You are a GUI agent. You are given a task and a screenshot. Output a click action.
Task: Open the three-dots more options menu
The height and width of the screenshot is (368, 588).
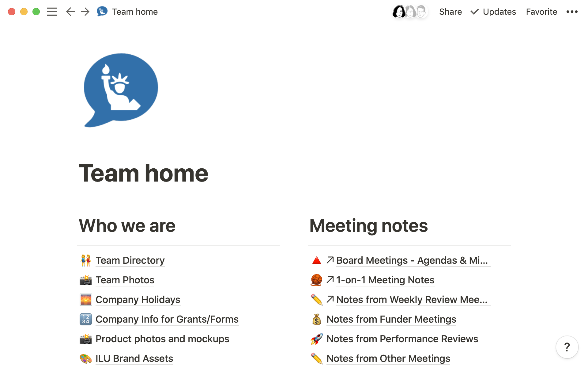point(572,12)
